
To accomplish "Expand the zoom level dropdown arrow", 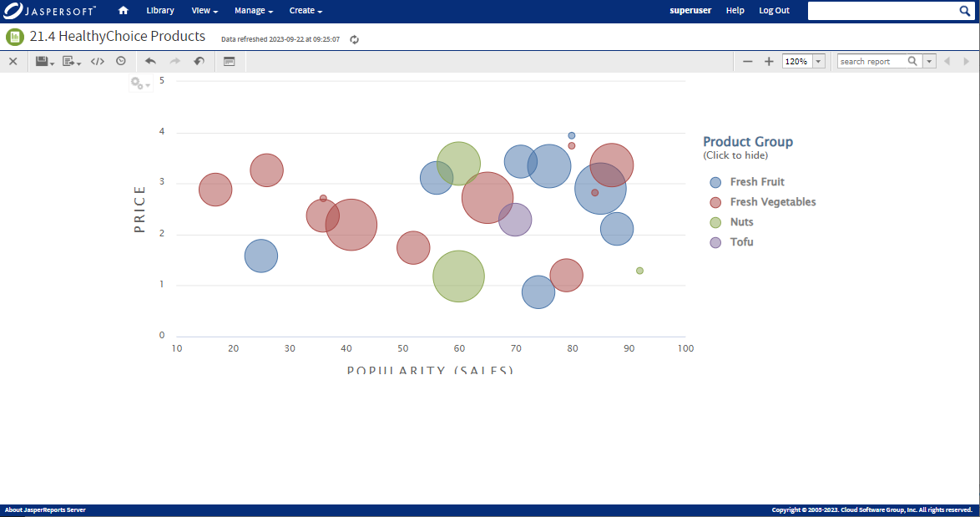I will (x=818, y=61).
